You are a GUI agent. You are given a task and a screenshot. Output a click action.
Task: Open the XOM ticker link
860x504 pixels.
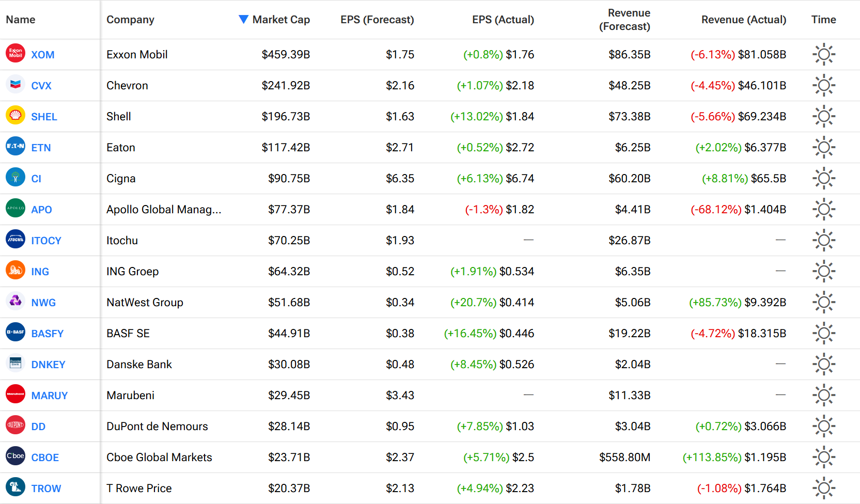tap(43, 55)
